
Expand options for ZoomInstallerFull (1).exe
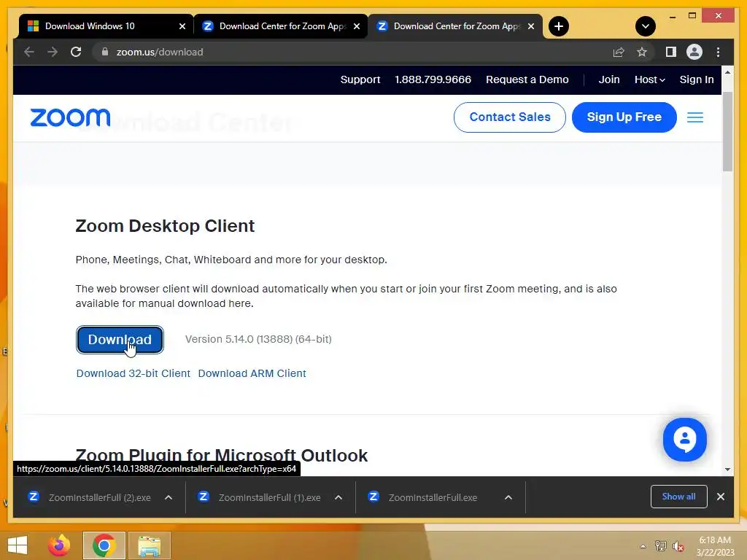338,497
